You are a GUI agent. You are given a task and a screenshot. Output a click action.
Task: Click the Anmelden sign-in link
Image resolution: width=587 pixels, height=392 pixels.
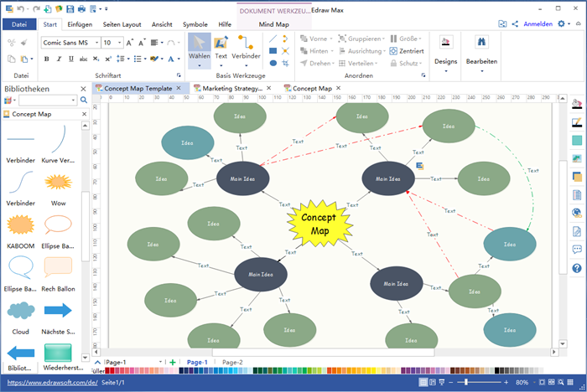[538, 24]
